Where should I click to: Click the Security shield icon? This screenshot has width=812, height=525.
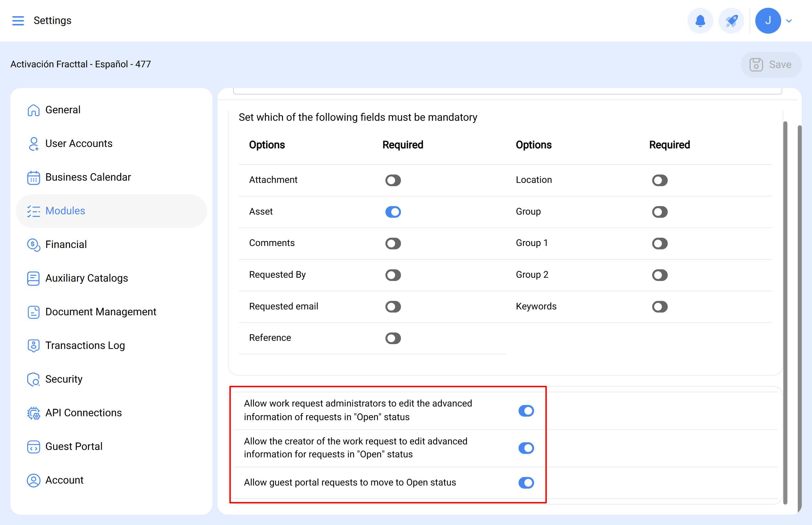(33, 379)
